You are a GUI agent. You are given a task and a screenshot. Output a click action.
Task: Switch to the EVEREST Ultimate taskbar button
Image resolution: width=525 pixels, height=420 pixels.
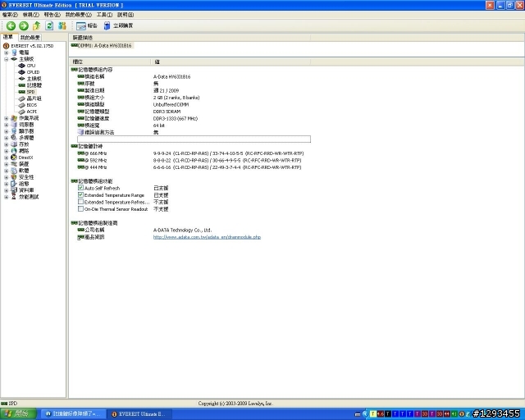[x=139, y=414]
